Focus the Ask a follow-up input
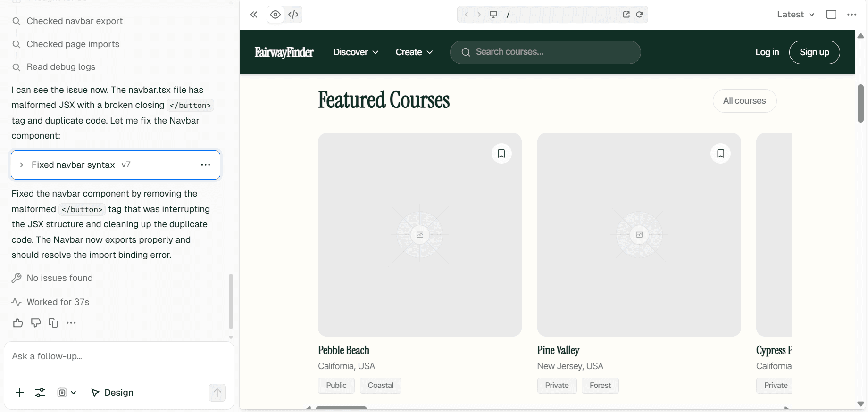868x412 pixels. point(119,356)
